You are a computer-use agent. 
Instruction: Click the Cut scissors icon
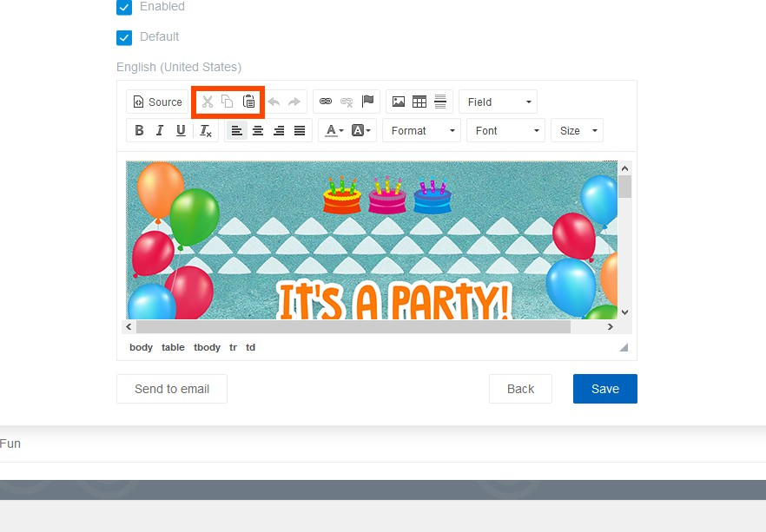click(x=208, y=102)
